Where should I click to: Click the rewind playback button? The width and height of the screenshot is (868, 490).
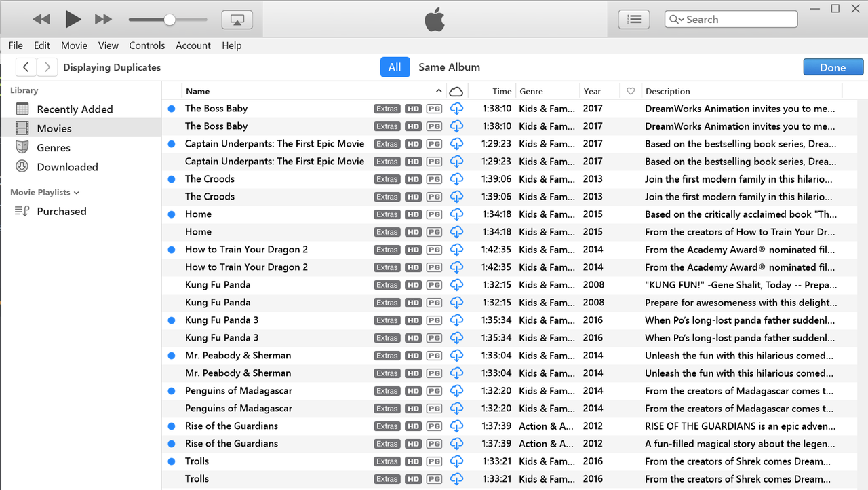click(41, 20)
